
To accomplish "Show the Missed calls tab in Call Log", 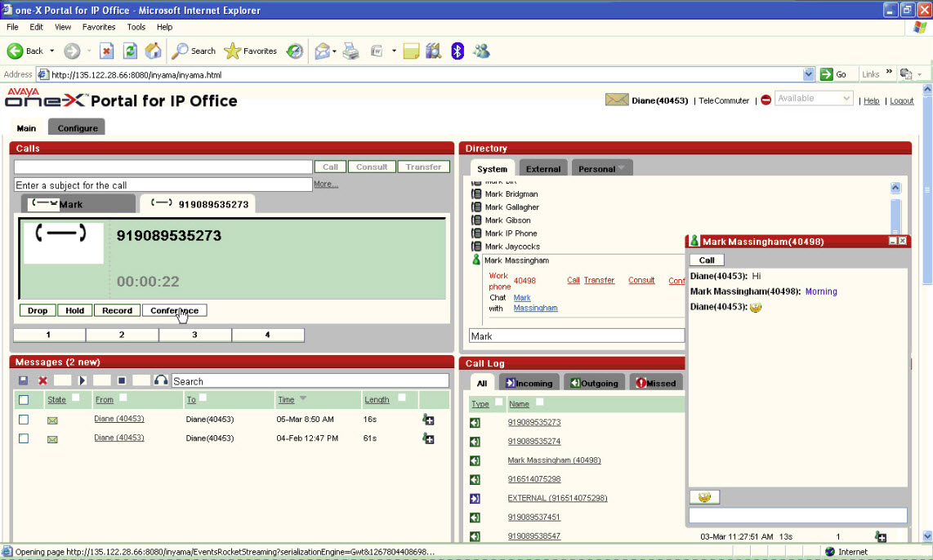I will coord(656,383).
